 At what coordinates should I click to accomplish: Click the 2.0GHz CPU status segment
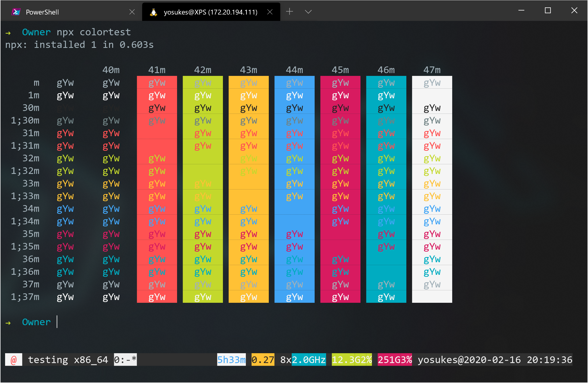pyautogui.click(x=309, y=360)
